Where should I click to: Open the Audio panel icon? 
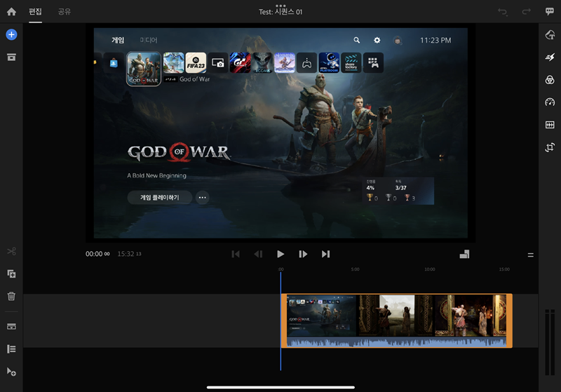tap(550, 125)
